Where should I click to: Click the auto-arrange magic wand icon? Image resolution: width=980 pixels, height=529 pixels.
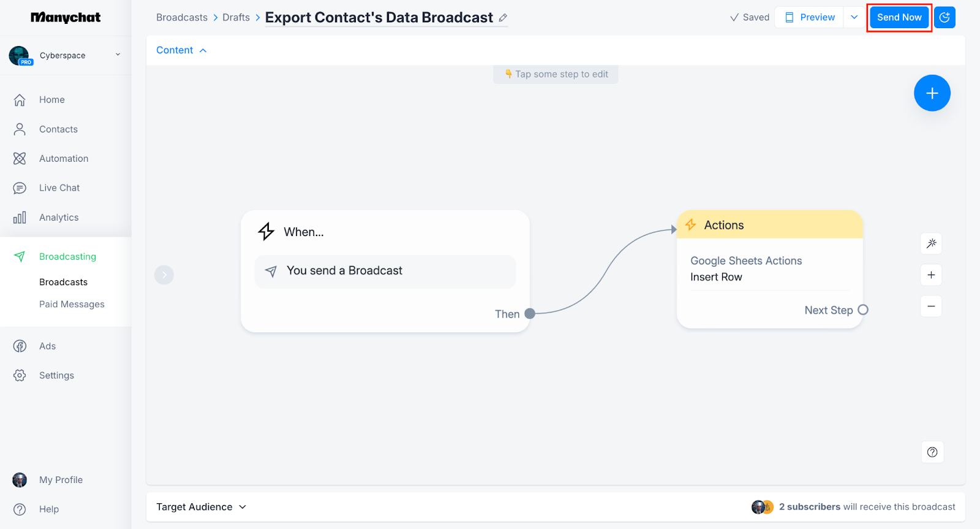pos(931,243)
